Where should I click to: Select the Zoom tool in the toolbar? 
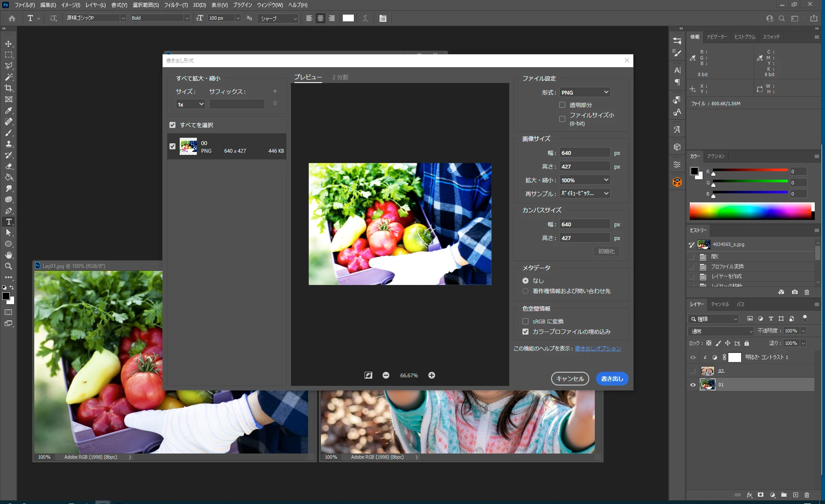pyautogui.click(x=9, y=266)
